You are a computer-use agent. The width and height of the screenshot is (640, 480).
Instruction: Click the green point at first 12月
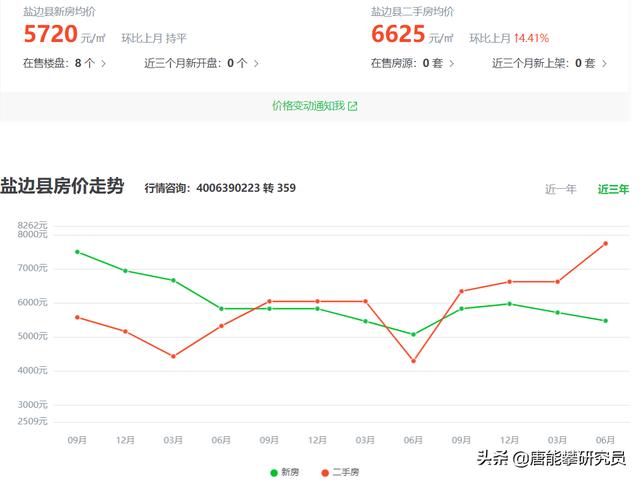125,271
